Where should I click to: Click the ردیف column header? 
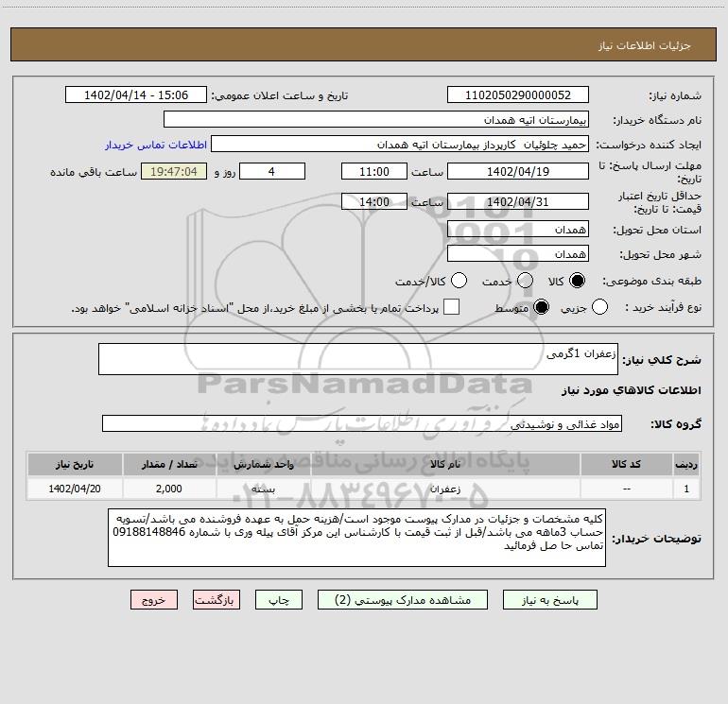click(686, 464)
